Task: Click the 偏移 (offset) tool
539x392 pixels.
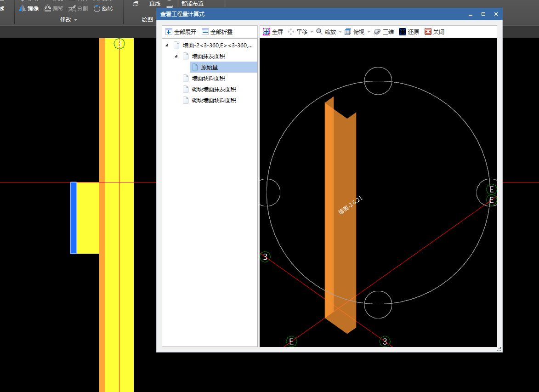Action: pyautogui.click(x=54, y=9)
